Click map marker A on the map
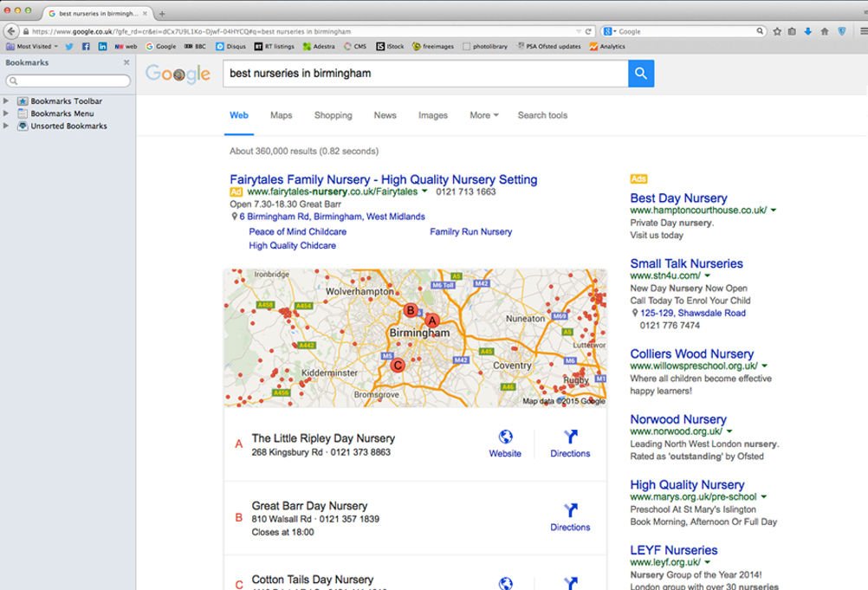 click(432, 320)
